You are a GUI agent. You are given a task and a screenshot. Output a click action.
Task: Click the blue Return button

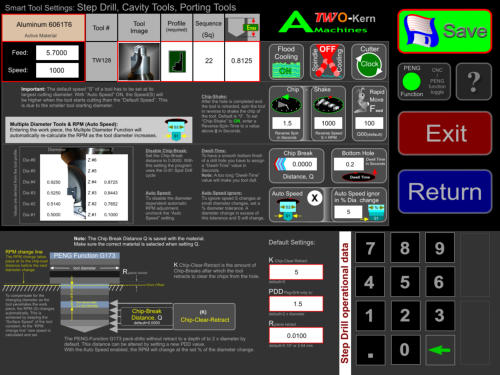tap(445, 192)
